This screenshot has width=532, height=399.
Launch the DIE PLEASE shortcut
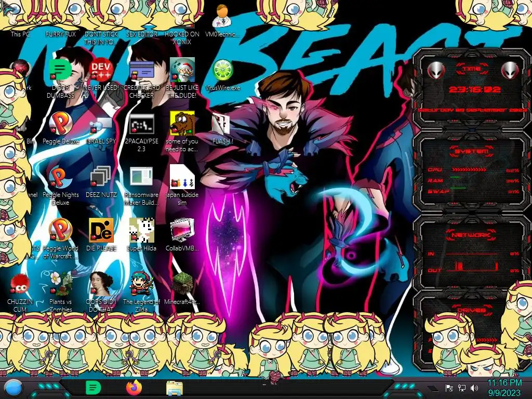click(101, 235)
